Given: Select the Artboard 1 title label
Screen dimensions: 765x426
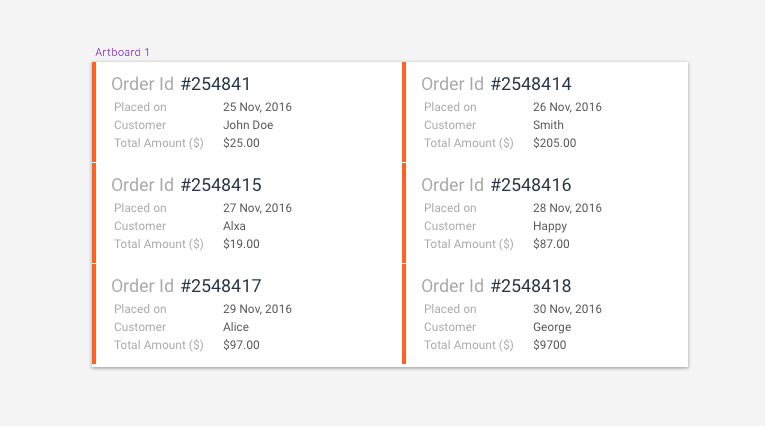Looking at the screenshot, I should coord(122,52).
